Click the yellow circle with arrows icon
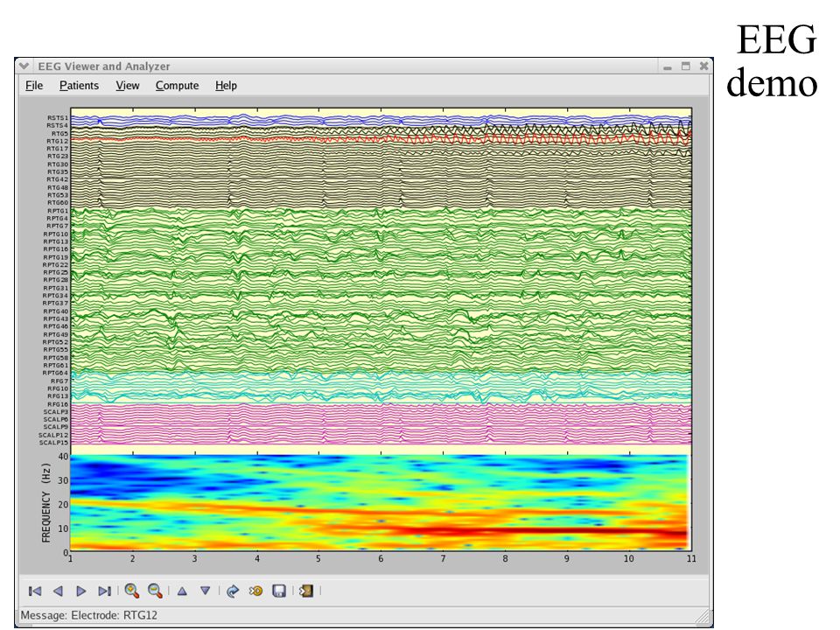 coord(256,591)
